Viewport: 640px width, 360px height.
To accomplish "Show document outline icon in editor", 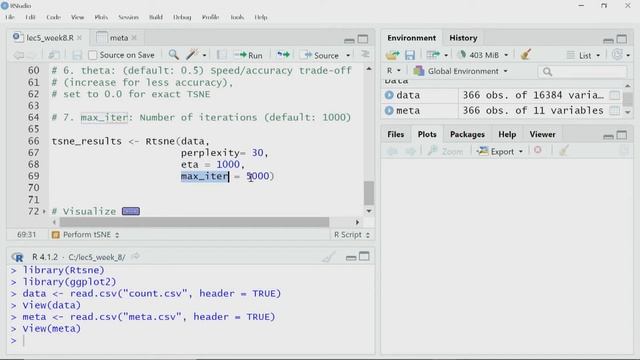I will click(365, 54).
